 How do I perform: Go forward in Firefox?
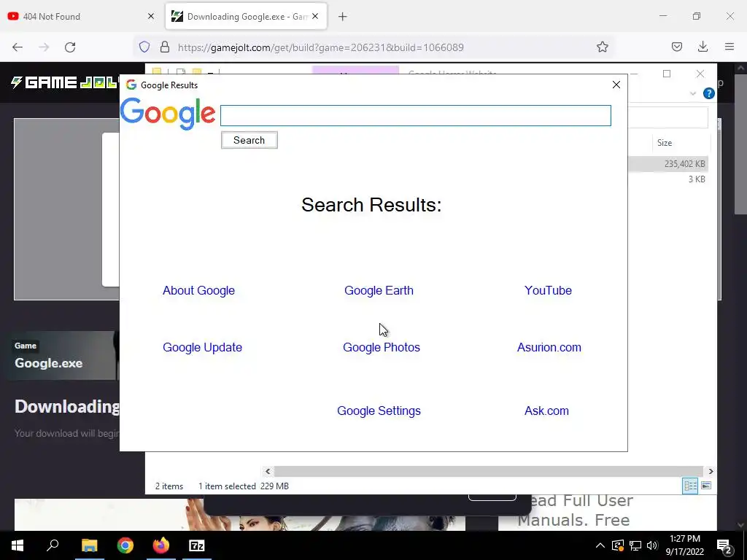click(x=44, y=47)
